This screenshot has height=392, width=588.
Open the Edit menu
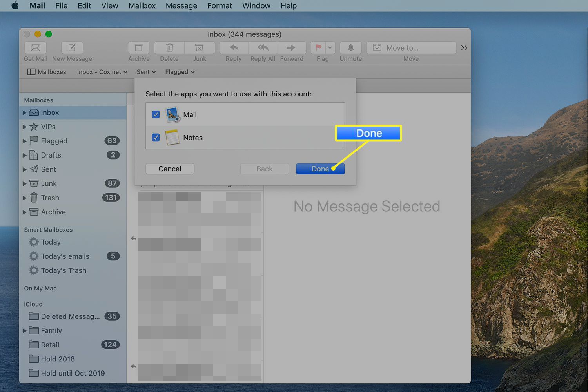(x=84, y=6)
